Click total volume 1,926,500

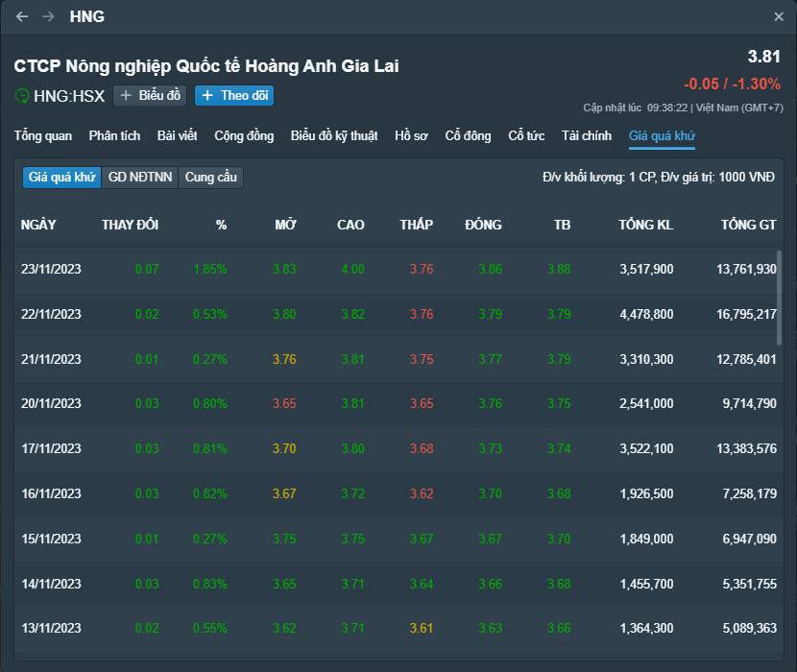(x=646, y=493)
